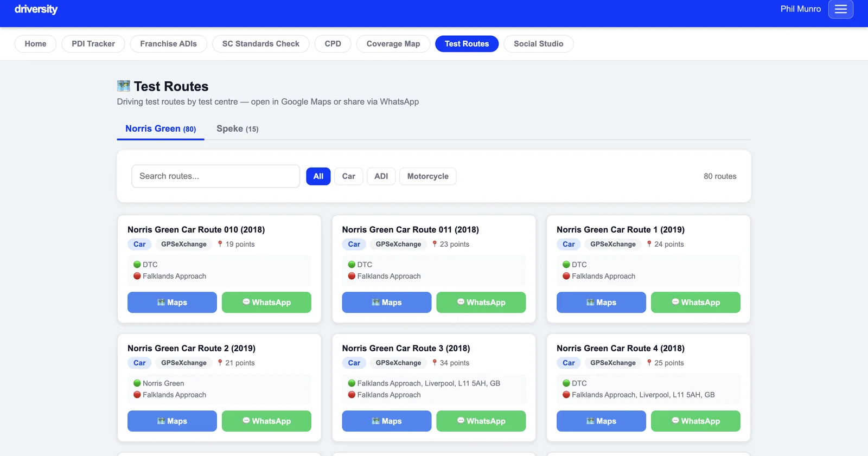Click the pin icon beside 25 points
The image size is (868, 456).
649,363
